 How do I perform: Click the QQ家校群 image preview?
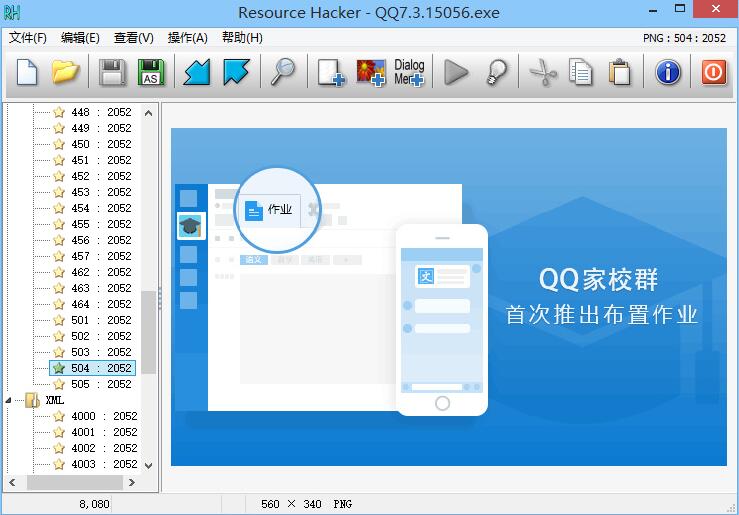[448, 296]
